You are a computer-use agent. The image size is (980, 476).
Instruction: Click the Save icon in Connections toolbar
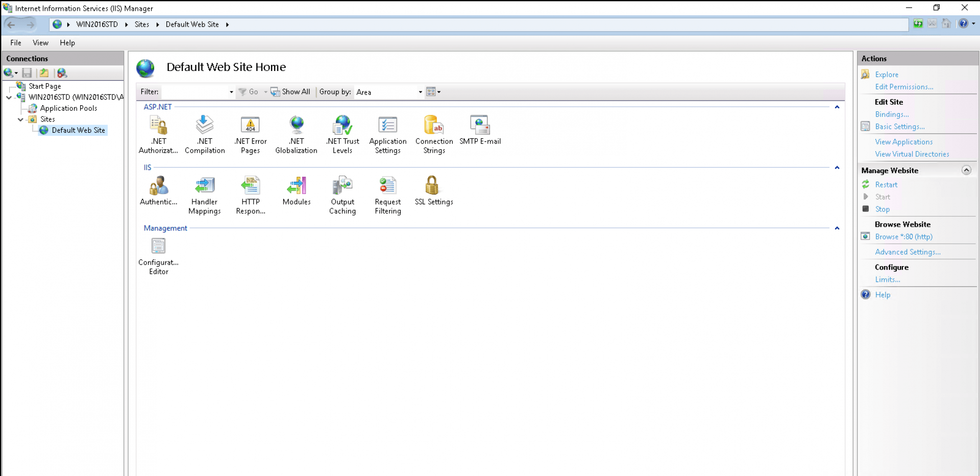pos(27,73)
